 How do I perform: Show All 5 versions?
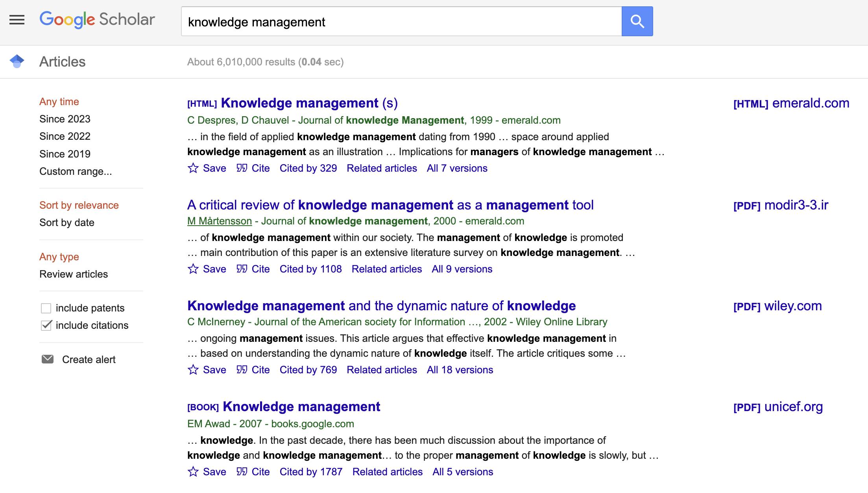(463, 472)
